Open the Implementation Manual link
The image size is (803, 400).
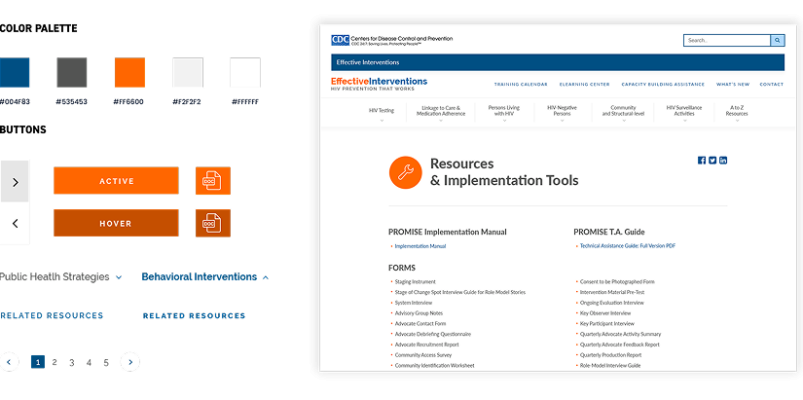click(x=420, y=245)
